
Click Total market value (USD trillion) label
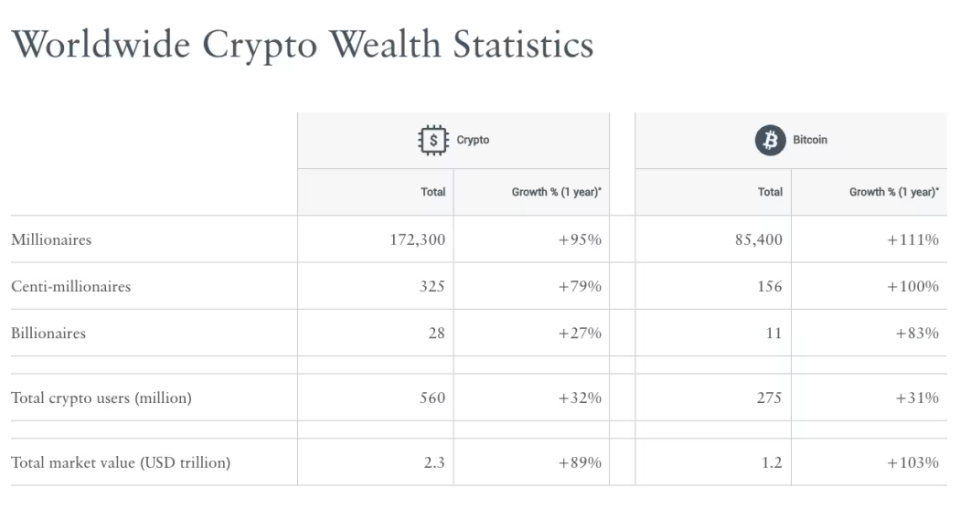pyautogui.click(x=121, y=462)
